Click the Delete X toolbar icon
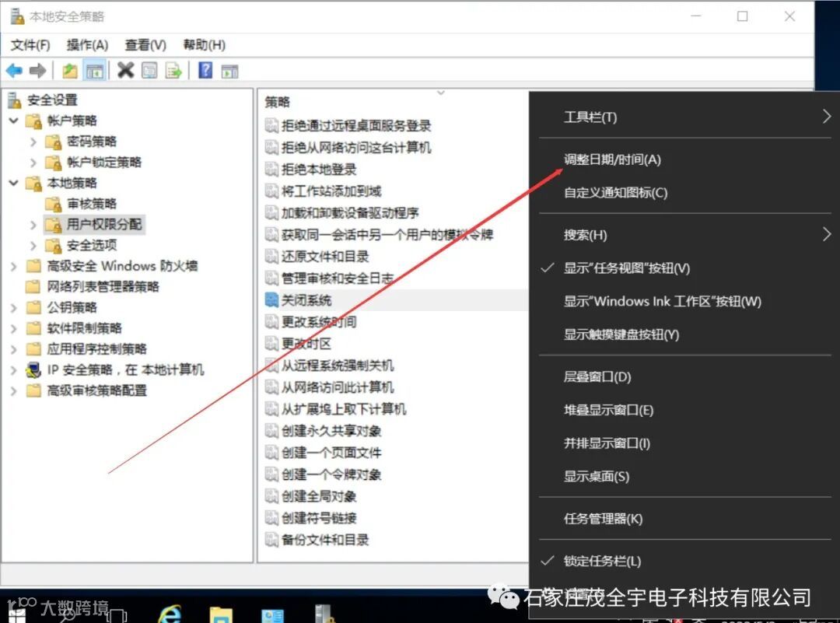 [126, 70]
